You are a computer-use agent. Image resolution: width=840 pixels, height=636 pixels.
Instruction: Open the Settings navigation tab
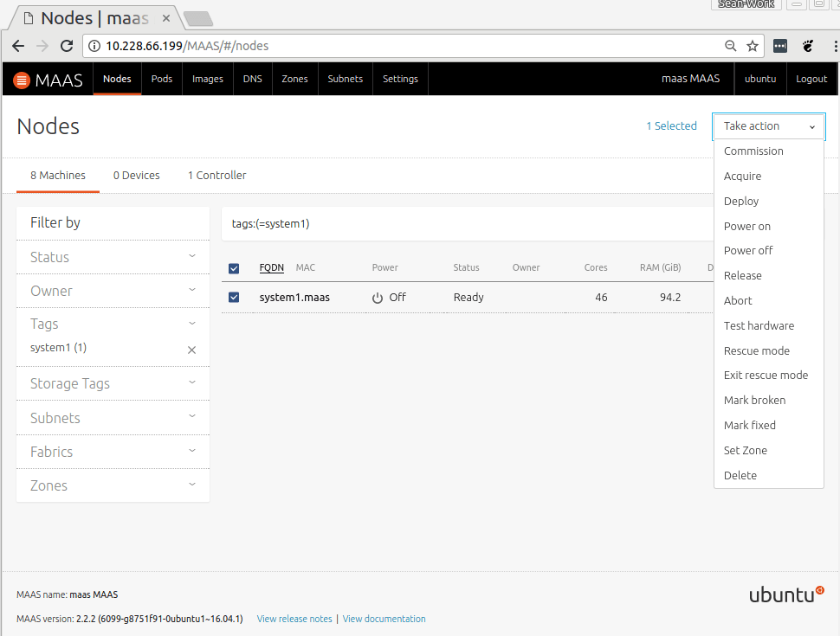pyautogui.click(x=400, y=79)
